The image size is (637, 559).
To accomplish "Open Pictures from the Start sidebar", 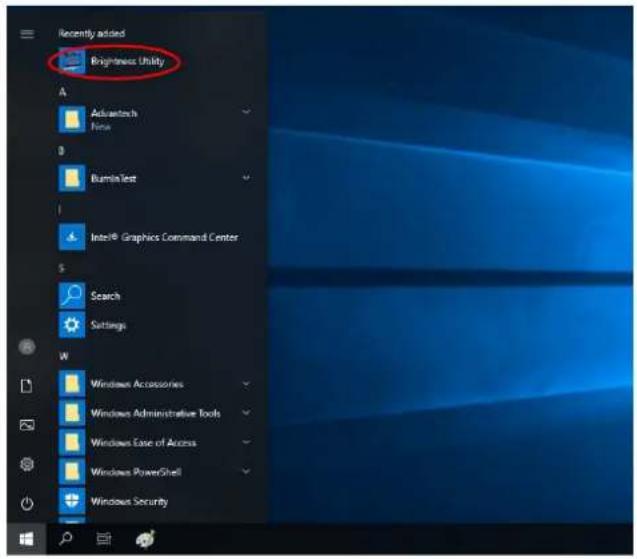I will click(27, 425).
